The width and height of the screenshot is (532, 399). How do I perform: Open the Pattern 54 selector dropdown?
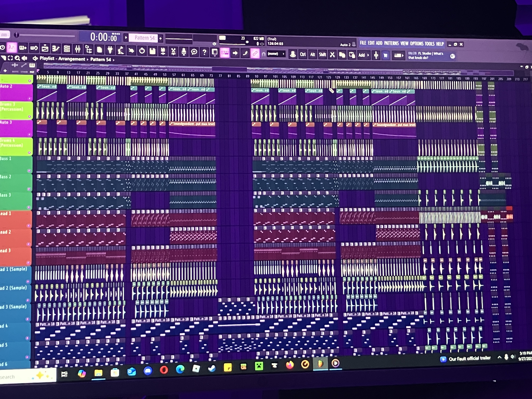coord(143,38)
